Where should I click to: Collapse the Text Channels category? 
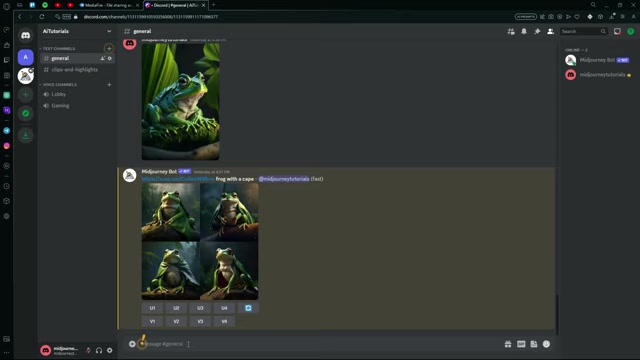coord(58,49)
